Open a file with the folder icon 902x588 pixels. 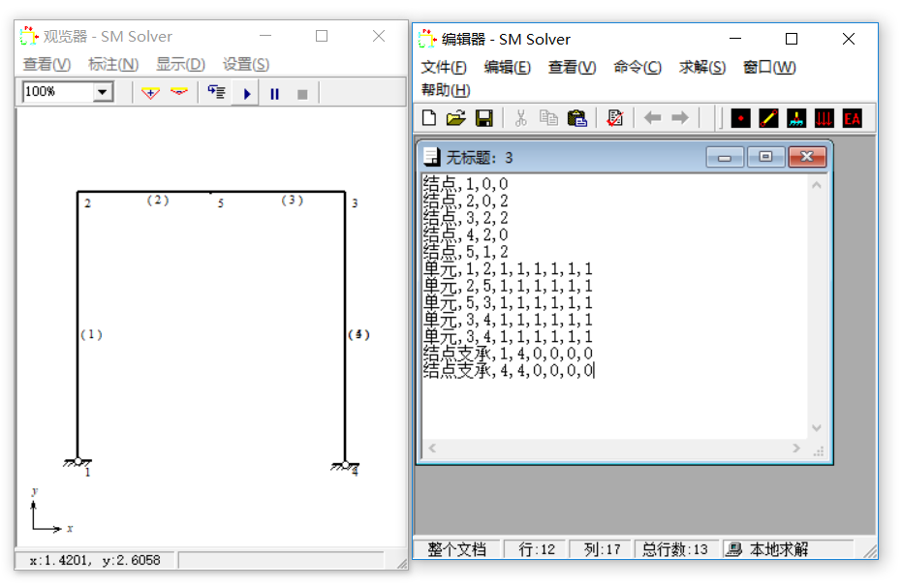456,118
